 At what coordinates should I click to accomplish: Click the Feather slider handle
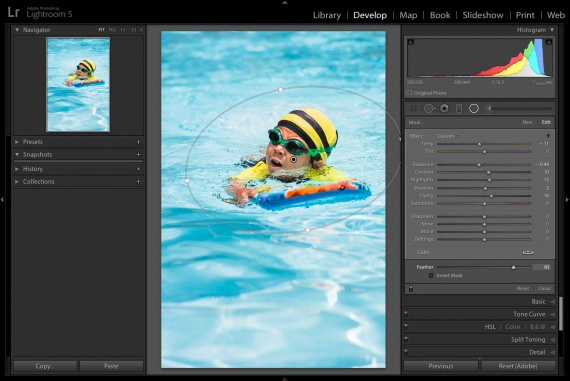514,267
